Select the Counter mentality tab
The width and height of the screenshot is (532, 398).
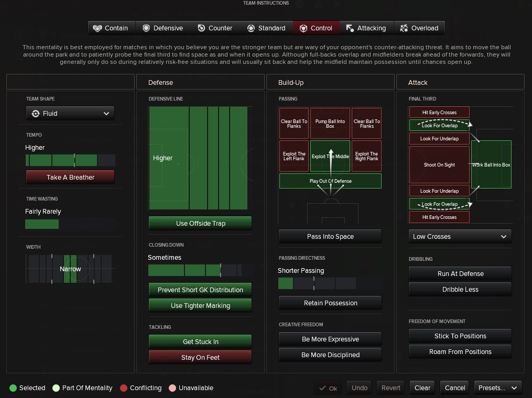pyautogui.click(x=215, y=28)
